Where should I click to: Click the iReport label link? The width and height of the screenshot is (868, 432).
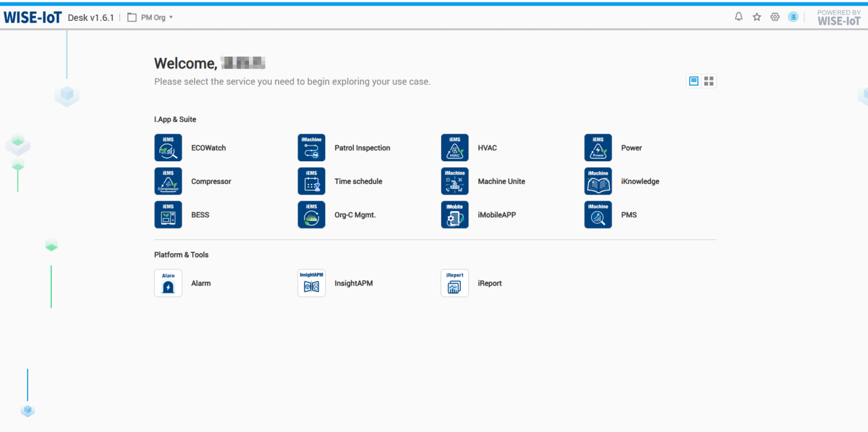coord(490,283)
